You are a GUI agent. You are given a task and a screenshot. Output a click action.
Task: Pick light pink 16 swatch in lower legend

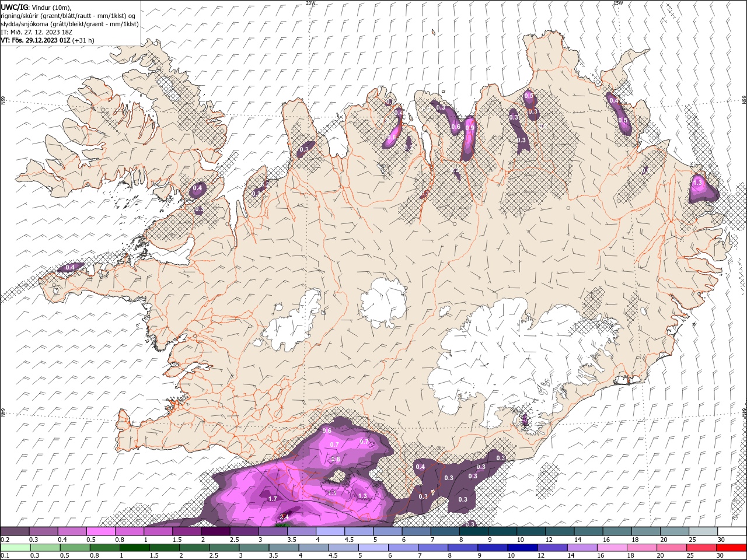coord(611,548)
